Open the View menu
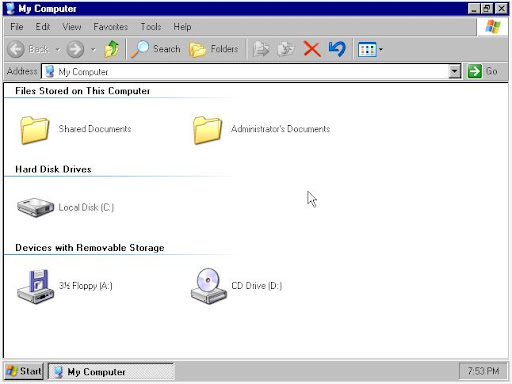The image size is (512, 384). coord(72,27)
